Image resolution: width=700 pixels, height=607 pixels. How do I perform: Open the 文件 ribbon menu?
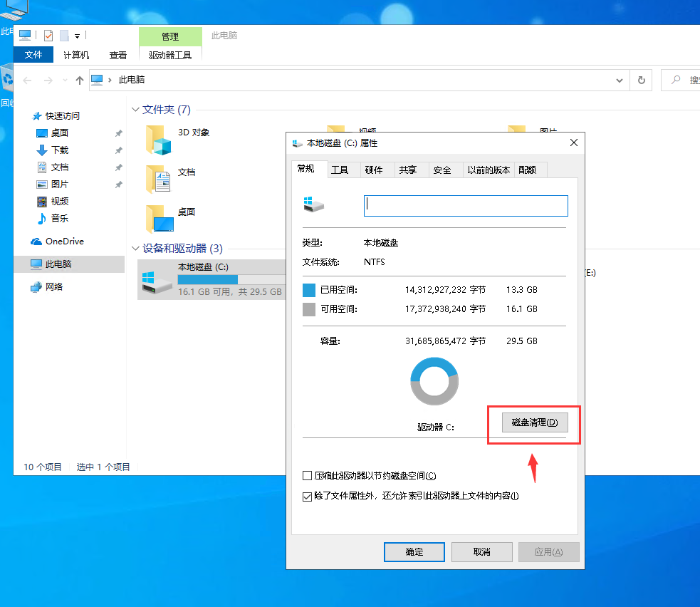pyautogui.click(x=33, y=55)
